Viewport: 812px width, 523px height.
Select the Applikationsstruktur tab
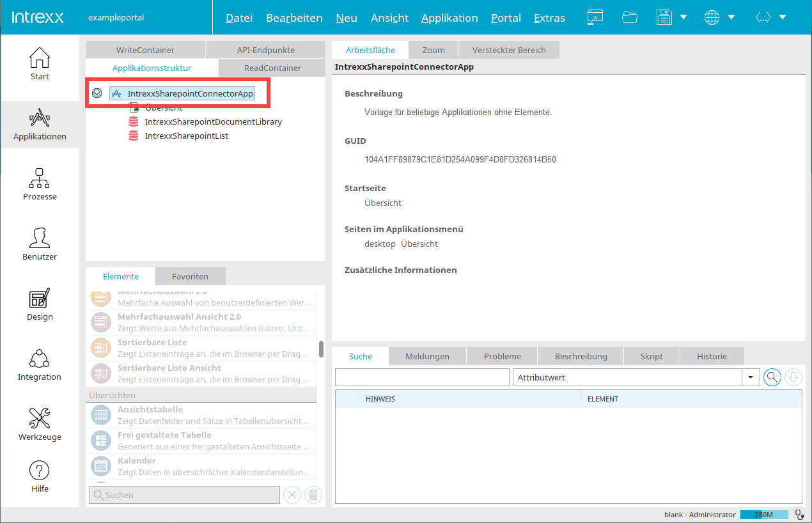pos(152,68)
